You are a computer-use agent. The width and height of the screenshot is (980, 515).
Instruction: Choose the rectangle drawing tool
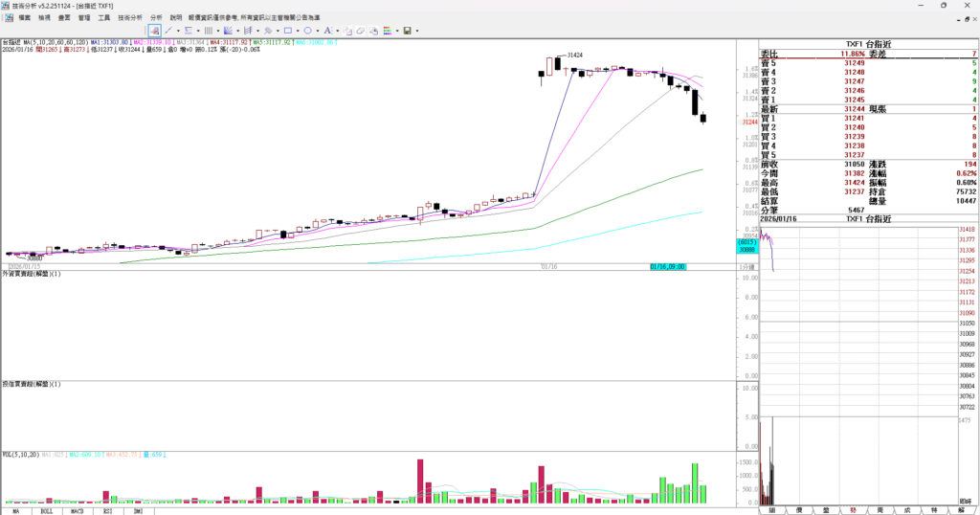tap(287, 31)
